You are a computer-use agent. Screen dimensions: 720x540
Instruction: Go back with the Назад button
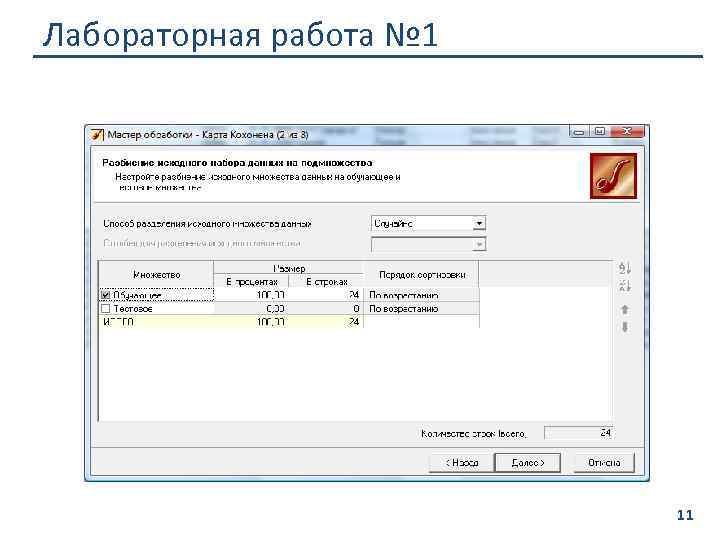tap(461, 463)
